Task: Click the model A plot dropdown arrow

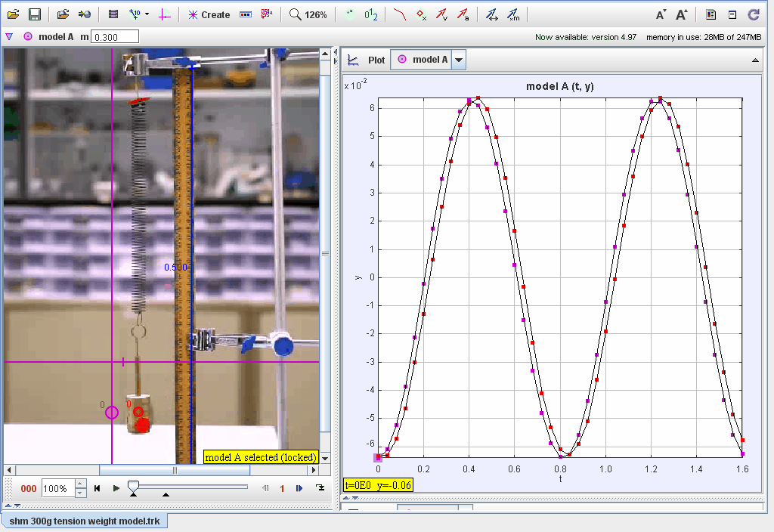Action: click(459, 60)
